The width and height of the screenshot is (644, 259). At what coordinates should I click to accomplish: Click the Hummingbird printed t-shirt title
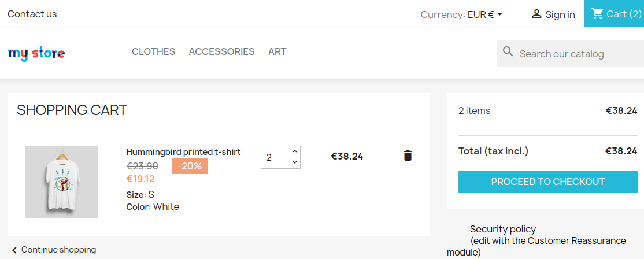183,152
